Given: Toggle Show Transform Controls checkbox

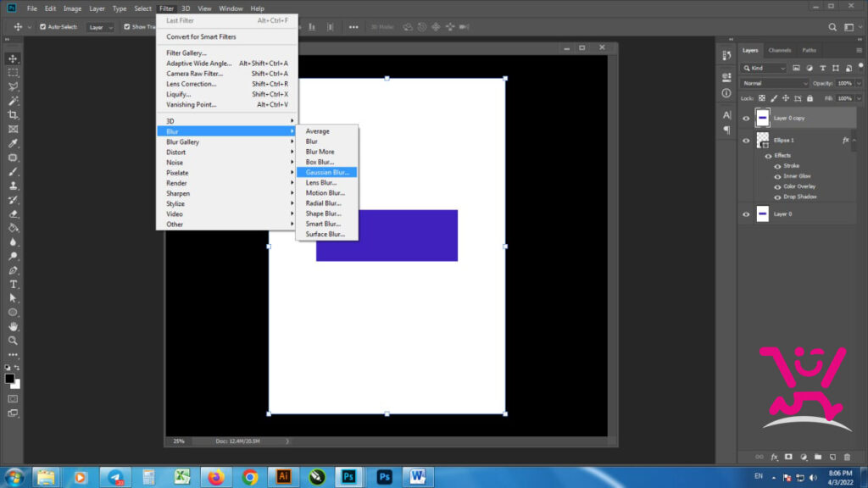Looking at the screenshot, I should [x=127, y=26].
